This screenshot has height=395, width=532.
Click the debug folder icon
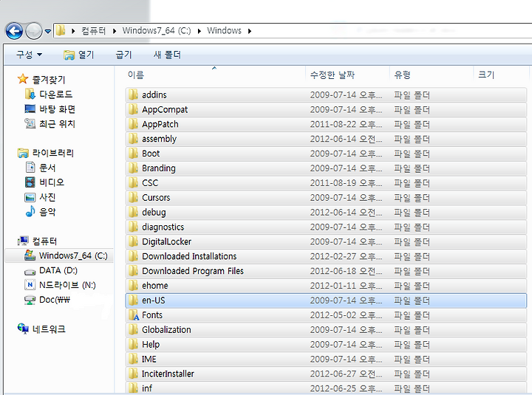[133, 212]
